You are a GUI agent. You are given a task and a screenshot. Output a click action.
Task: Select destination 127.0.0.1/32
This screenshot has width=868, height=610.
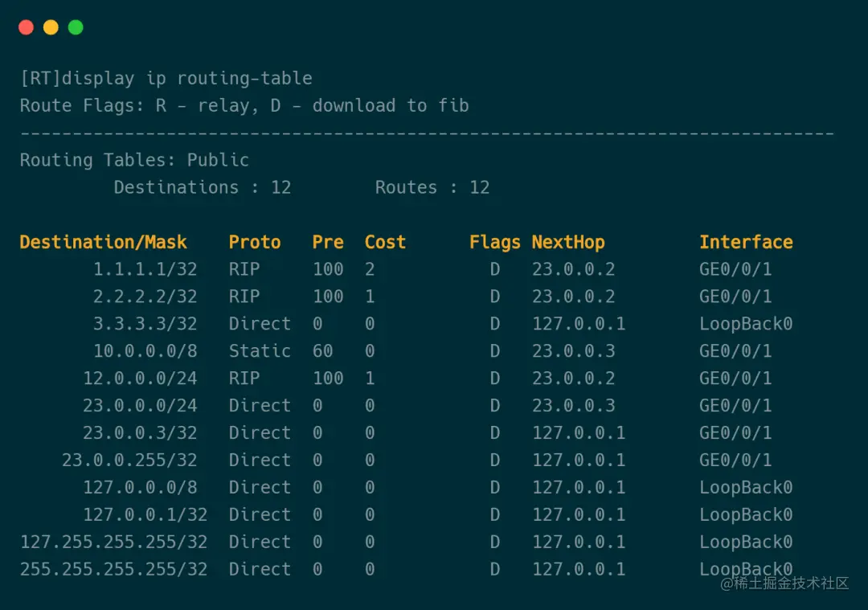[x=145, y=514]
